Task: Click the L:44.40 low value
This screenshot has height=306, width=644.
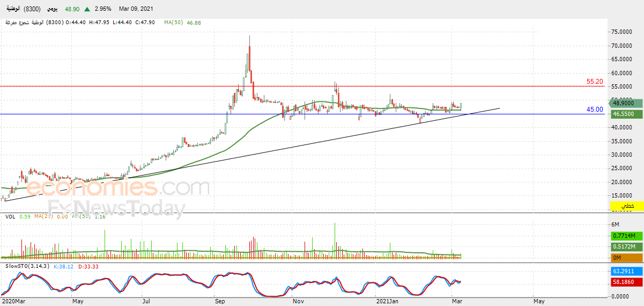Action: [x=122, y=23]
